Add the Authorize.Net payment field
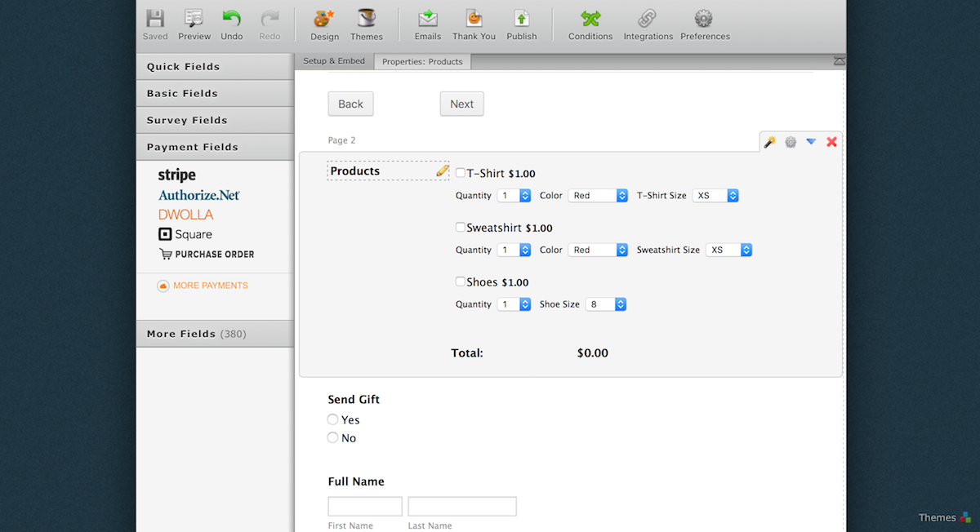The width and height of the screenshot is (980, 532). pos(199,195)
